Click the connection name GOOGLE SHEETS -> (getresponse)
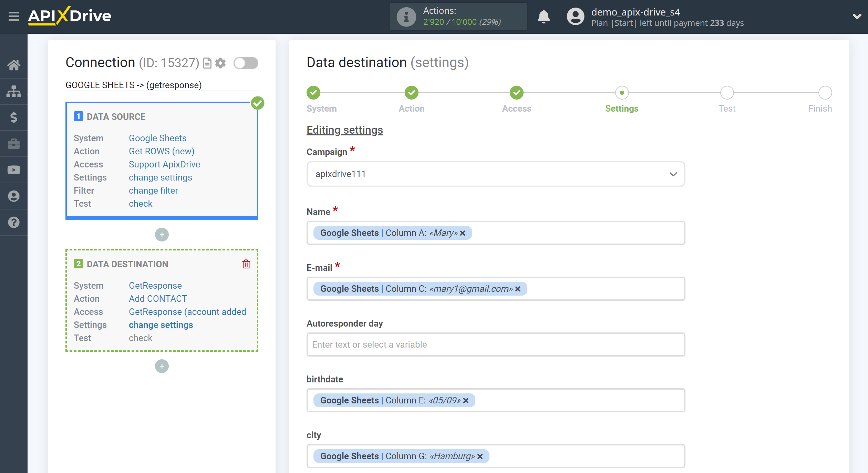The height and width of the screenshot is (473, 868). click(134, 85)
